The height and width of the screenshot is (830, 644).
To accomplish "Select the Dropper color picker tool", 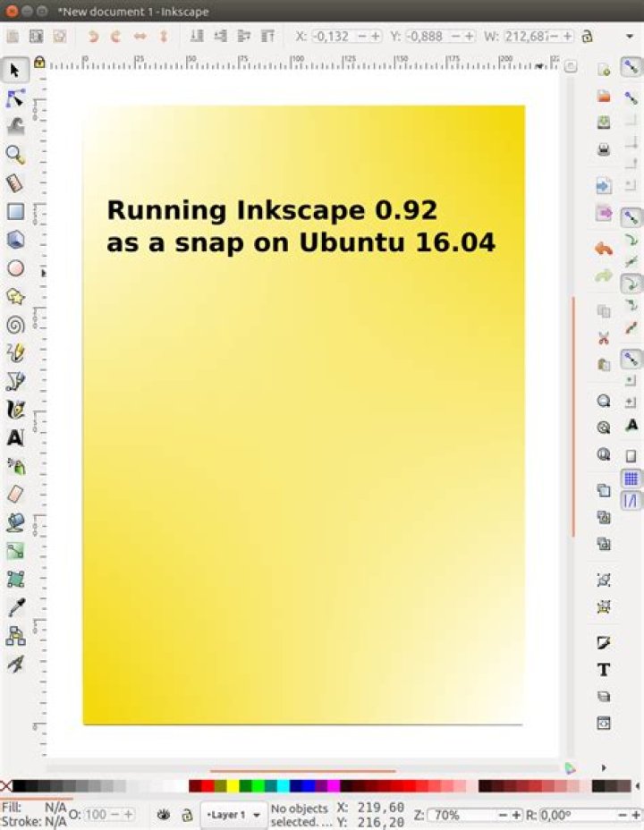I will click(x=15, y=607).
